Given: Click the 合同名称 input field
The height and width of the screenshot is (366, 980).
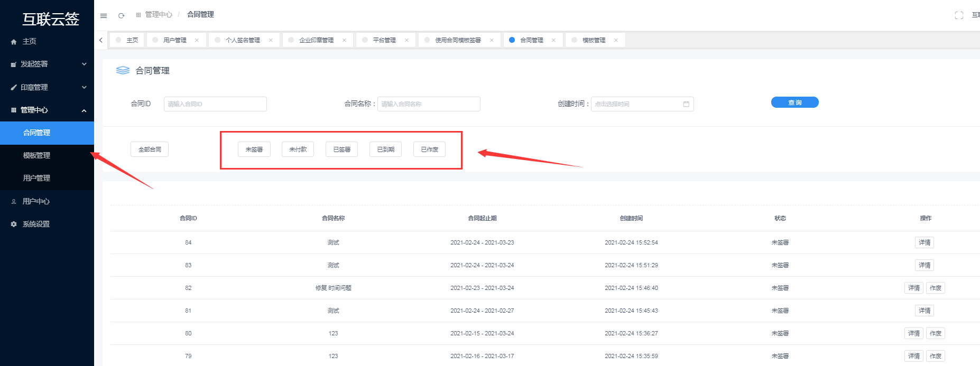Looking at the screenshot, I should [x=429, y=104].
